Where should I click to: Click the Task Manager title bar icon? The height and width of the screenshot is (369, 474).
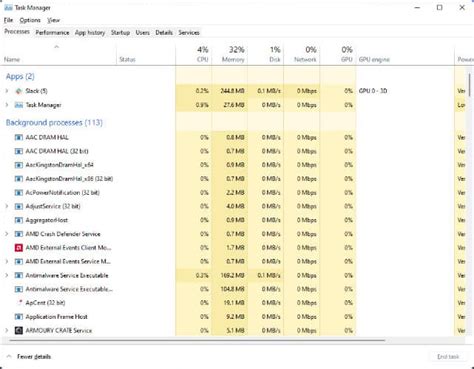[x=8, y=7]
